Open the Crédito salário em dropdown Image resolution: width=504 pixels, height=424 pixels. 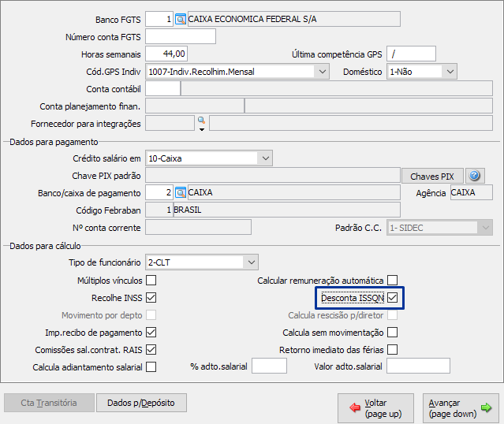point(263,158)
